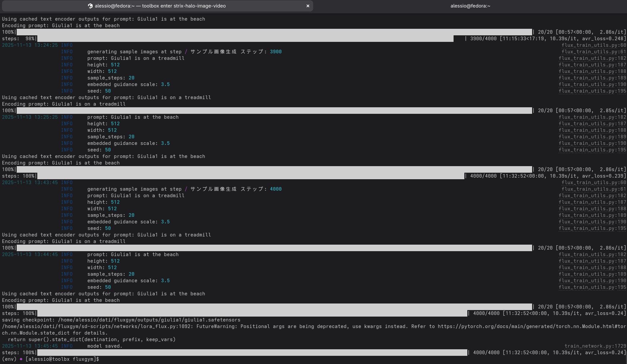Viewport: 627px width, 364px height.
Task: Switch to the second alessio@fedora:~ tab
Action: tap(470, 6)
